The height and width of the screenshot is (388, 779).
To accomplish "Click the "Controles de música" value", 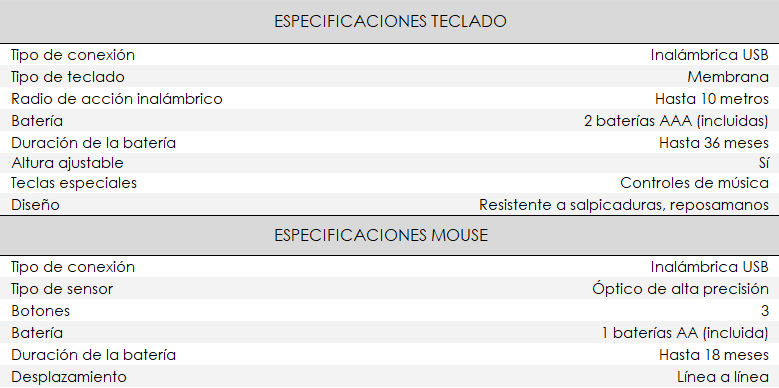I will click(695, 183).
